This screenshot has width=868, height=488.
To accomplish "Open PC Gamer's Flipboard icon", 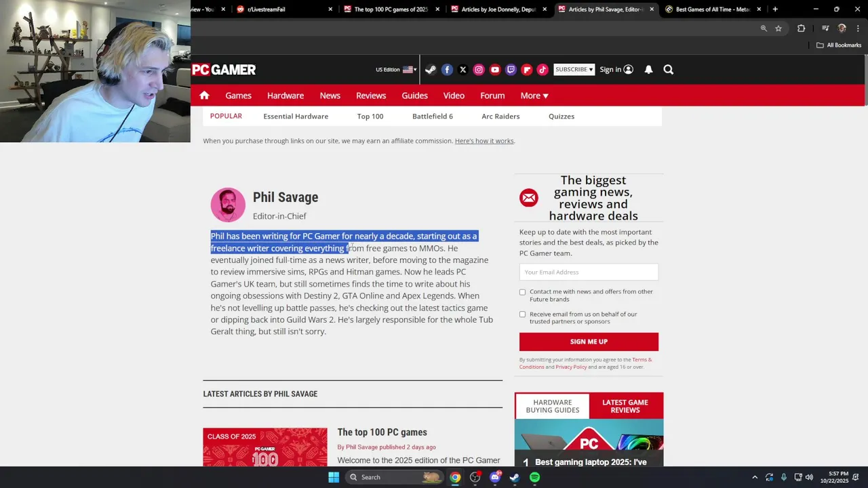I will pos(526,69).
